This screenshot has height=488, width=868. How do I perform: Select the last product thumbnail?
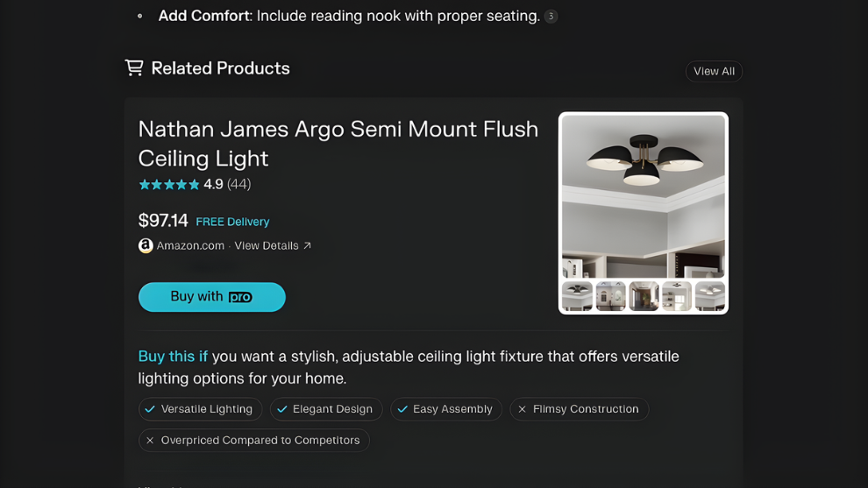click(x=709, y=296)
